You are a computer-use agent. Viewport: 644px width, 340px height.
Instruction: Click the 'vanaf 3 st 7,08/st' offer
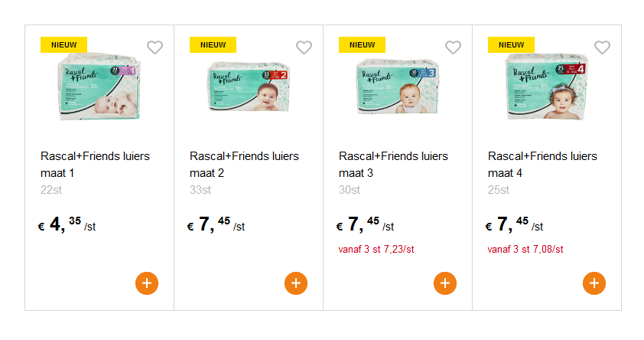point(525,249)
